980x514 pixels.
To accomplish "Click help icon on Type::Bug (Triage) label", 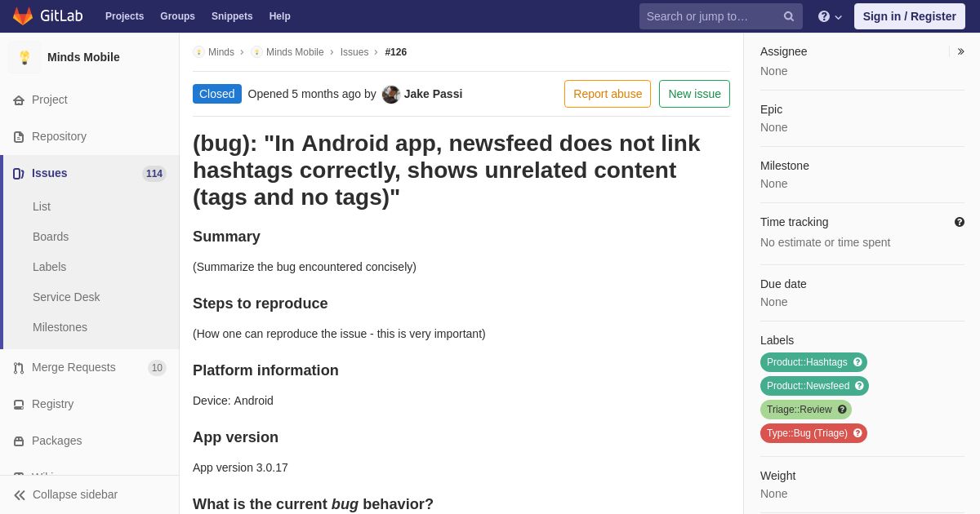I will click(857, 433).
